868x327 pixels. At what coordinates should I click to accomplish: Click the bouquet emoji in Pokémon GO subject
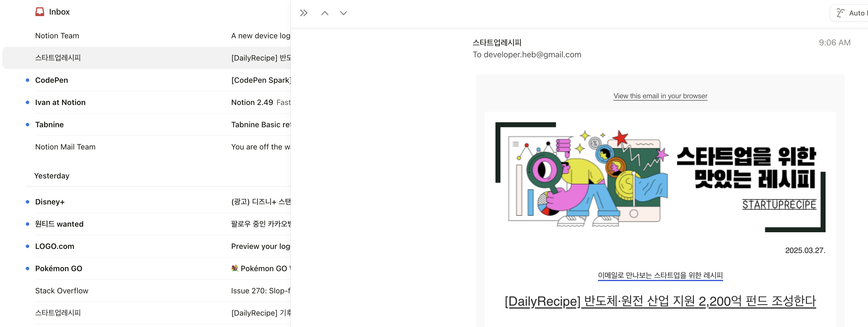point(235,269)
